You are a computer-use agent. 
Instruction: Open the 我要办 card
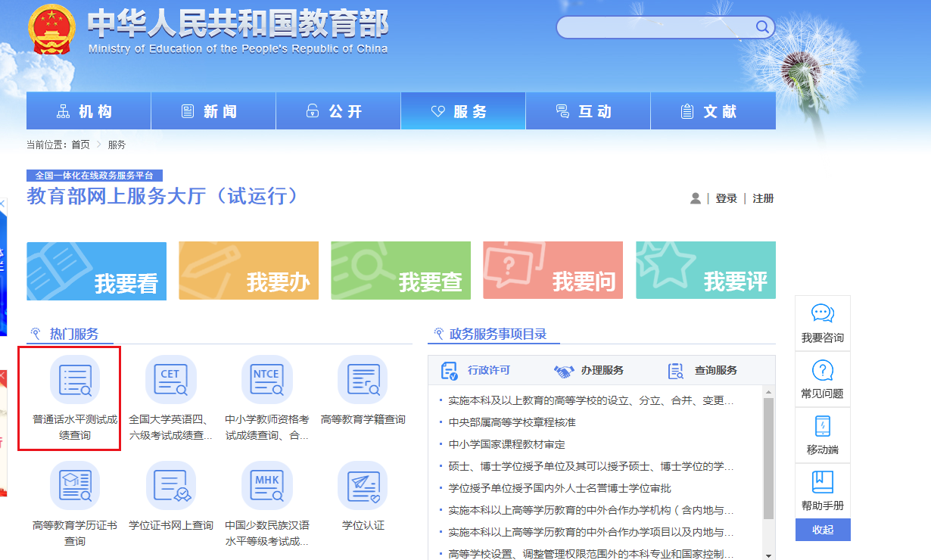click(248, 271)
